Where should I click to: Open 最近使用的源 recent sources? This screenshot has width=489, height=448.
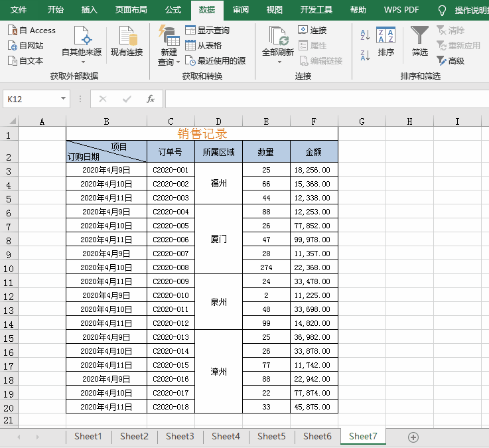[216, 60]
